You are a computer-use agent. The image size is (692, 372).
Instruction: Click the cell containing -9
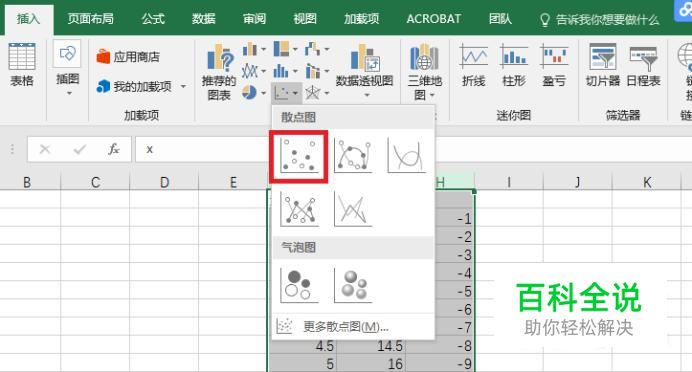[440, 364]
